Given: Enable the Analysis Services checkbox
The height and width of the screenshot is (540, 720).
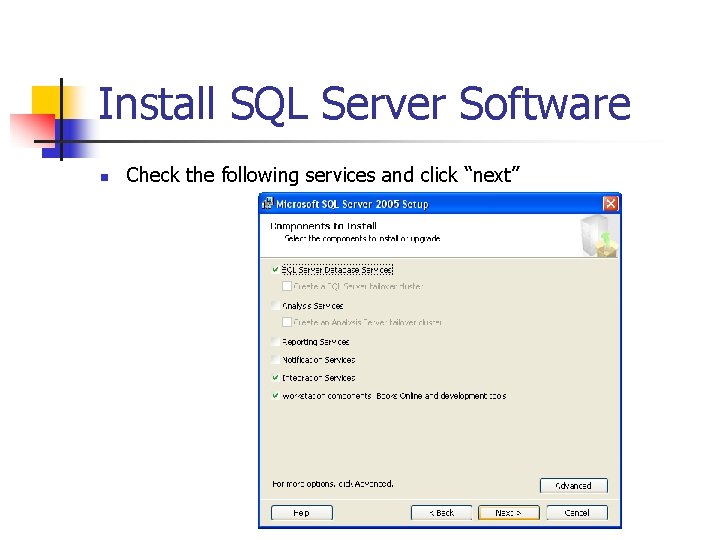Looking at the screenshot, I should tap(276, 305).
